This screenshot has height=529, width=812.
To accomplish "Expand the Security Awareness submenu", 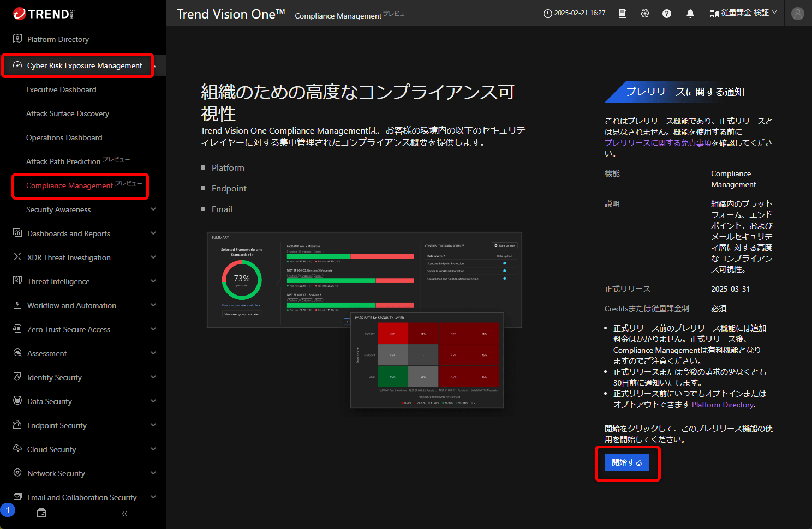I will (153, 209).
